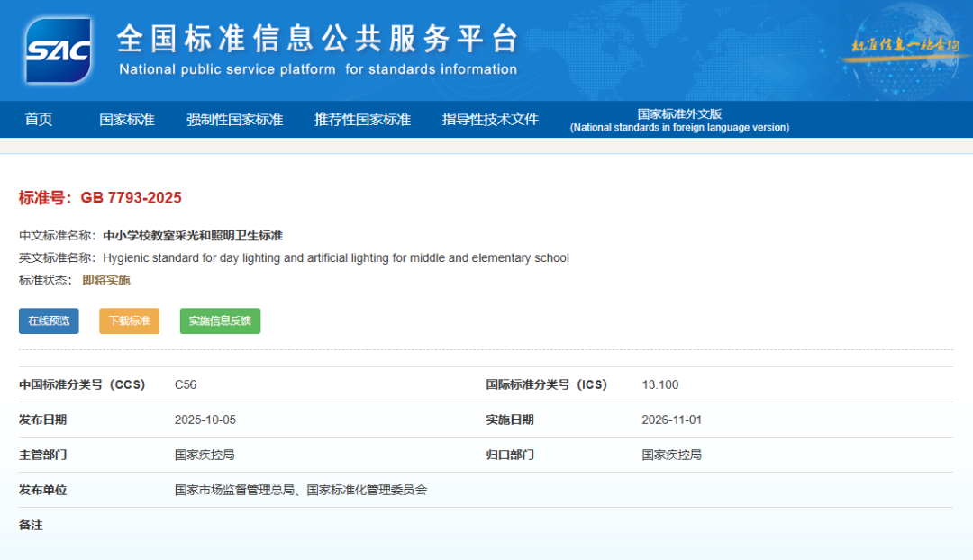This screenshot has height=560, width=973.
Task: Click the 在线预览 button
Action: 49,321
